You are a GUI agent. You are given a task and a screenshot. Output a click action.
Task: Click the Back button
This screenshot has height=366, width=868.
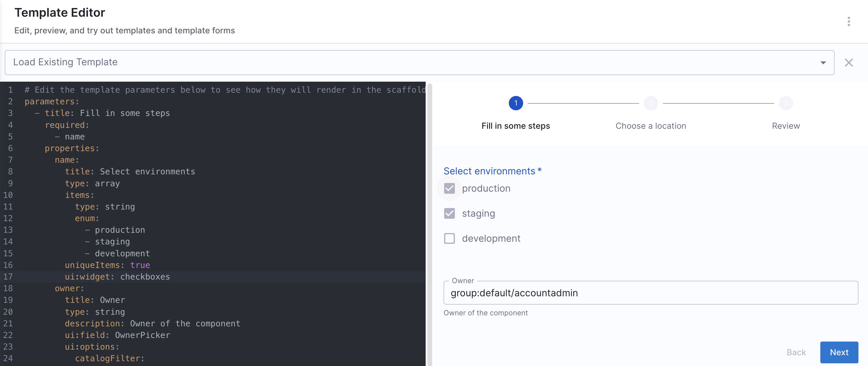click(796, 352)
